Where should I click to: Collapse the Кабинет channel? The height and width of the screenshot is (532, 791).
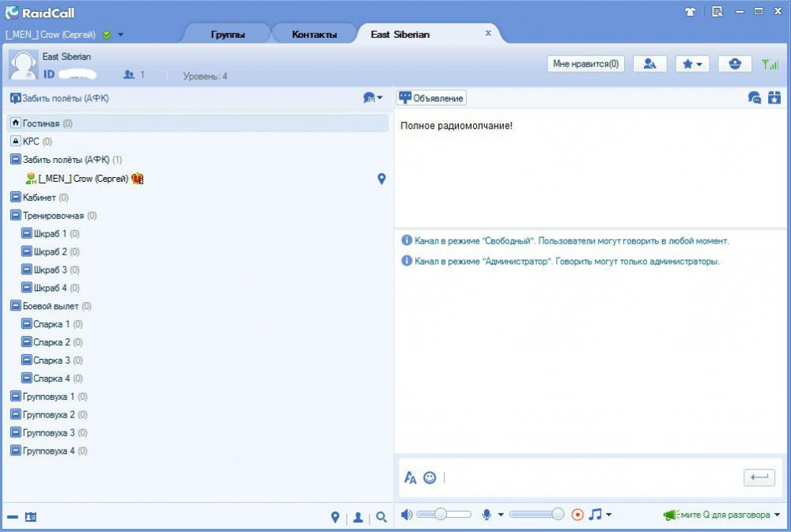click(16, 197)
